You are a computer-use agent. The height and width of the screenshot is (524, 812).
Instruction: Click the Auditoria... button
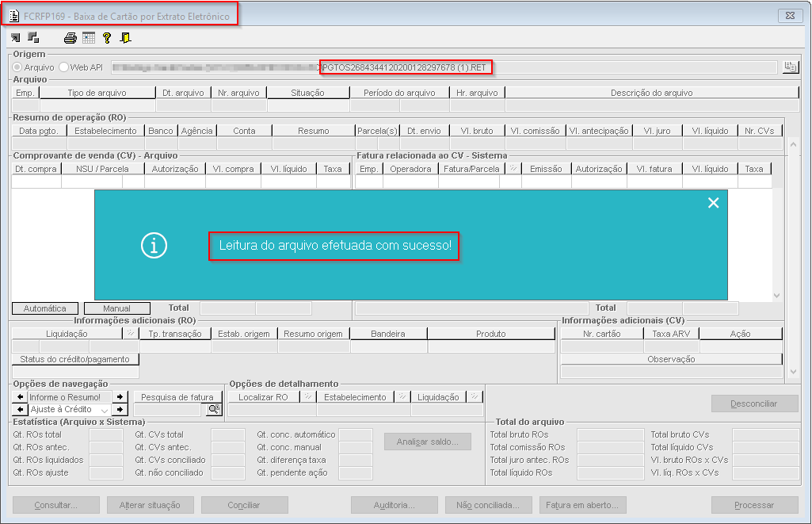click(395, 505)
